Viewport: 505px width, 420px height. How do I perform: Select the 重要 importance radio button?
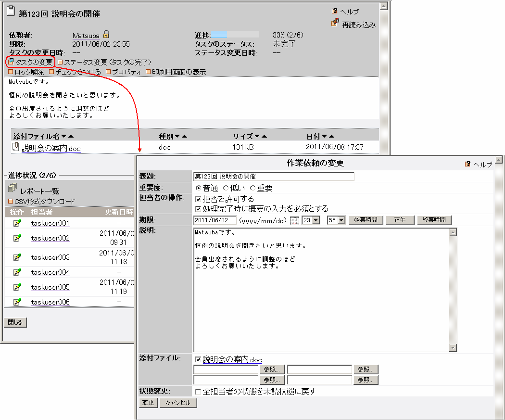point(253,188)
